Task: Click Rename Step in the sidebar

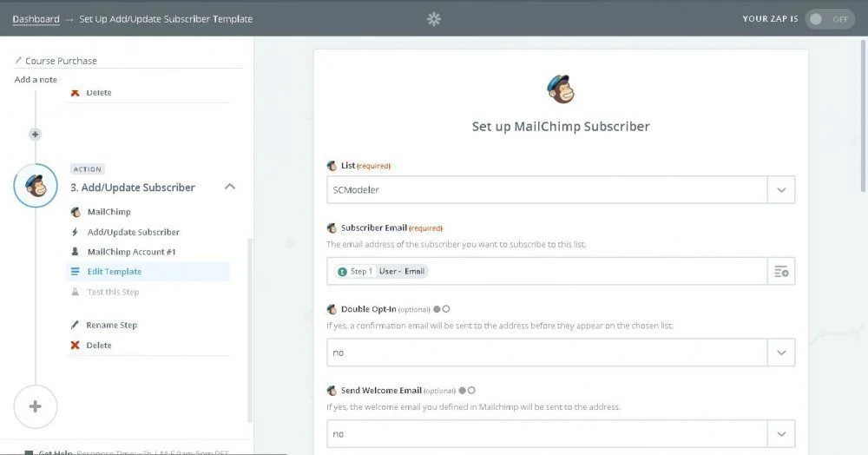Action: coord(111,326)
